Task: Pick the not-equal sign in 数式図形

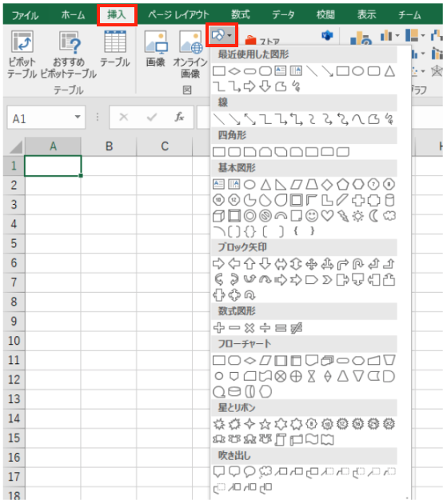Action: click(x=296, y=328)
